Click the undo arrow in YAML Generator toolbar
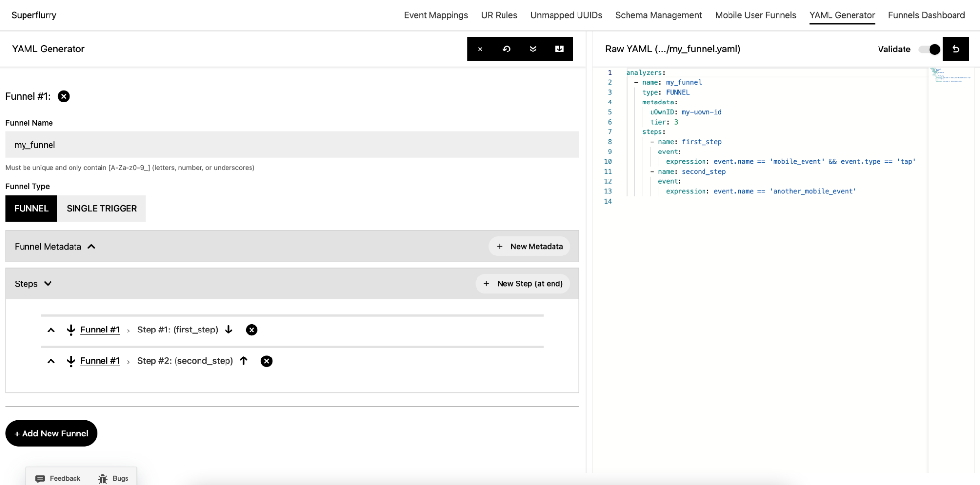Image resolution: width=980 pixels, height=485 pixels. (506, 49)
